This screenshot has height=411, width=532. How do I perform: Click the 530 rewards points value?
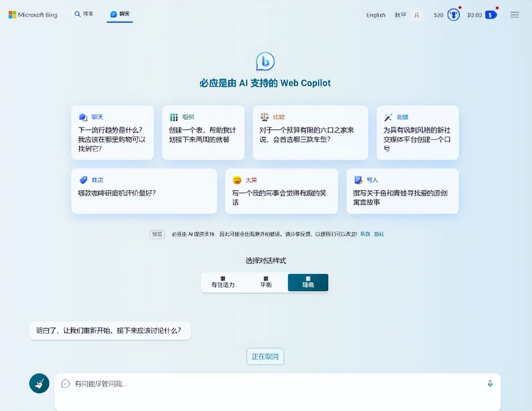pyautogui.click(x=438, y=15)
